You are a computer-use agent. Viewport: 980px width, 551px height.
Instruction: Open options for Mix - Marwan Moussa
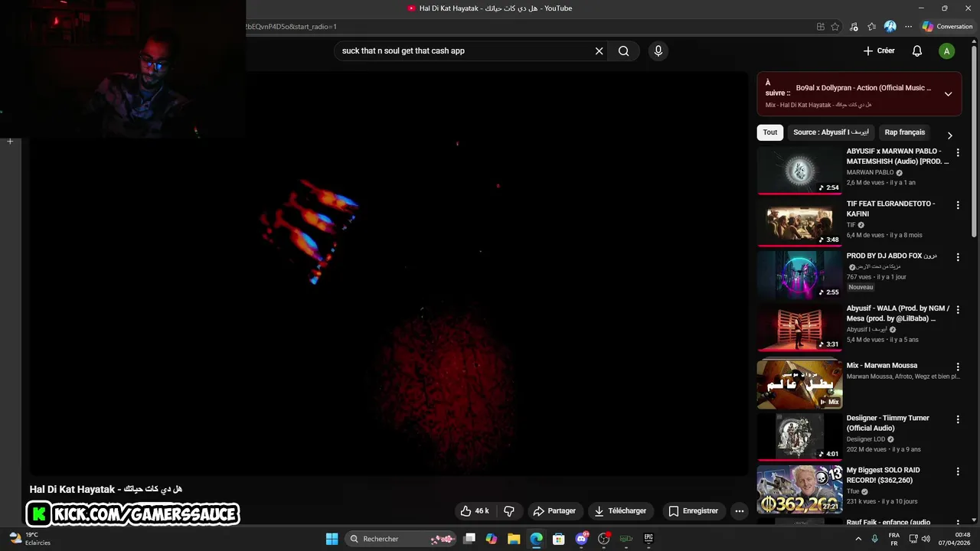click(957, 367)
